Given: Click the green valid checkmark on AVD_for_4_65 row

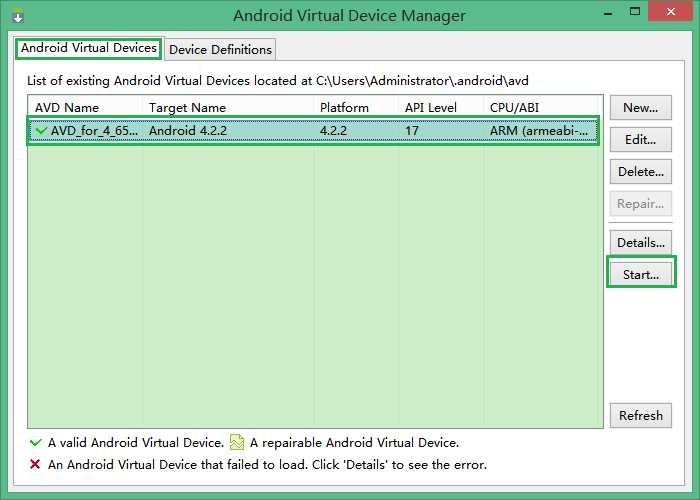Looking at the screenshot, I should (x=41, y=131).
